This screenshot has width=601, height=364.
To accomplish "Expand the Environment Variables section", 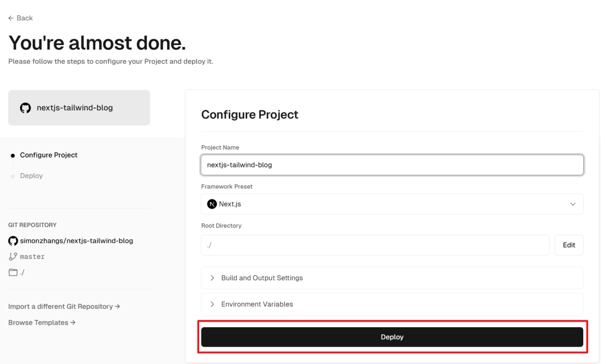I will click(x=257, y=304).
